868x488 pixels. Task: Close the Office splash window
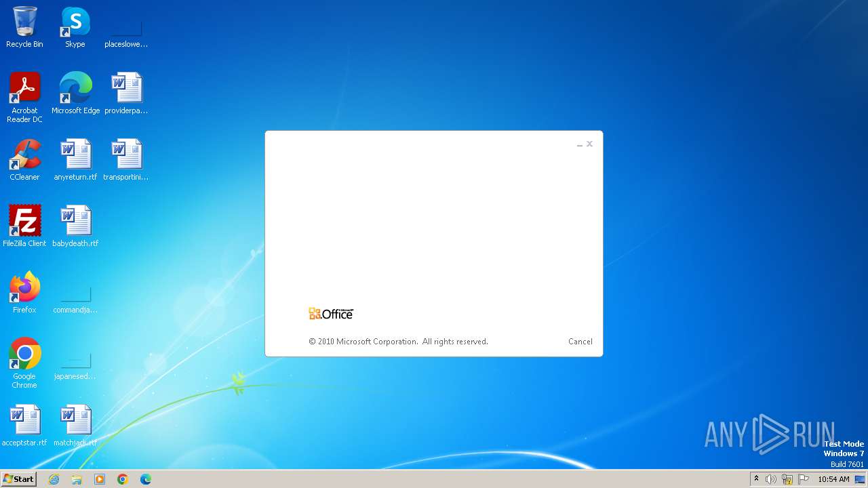[x=590, y=144]
